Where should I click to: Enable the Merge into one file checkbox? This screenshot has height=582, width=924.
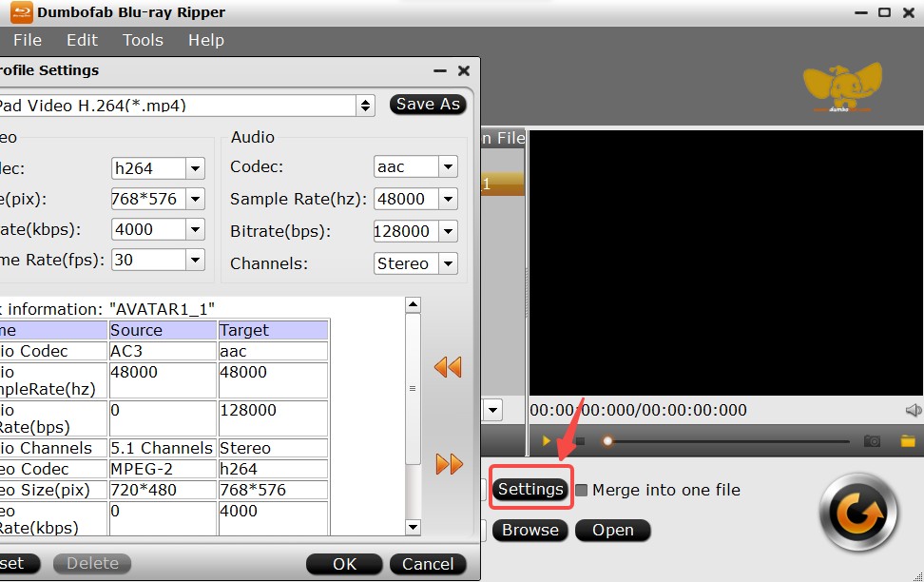[584, 491]
